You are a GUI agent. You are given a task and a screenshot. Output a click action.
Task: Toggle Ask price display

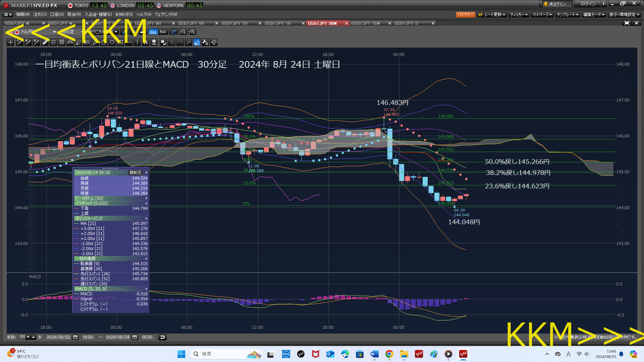click(163, 32)
